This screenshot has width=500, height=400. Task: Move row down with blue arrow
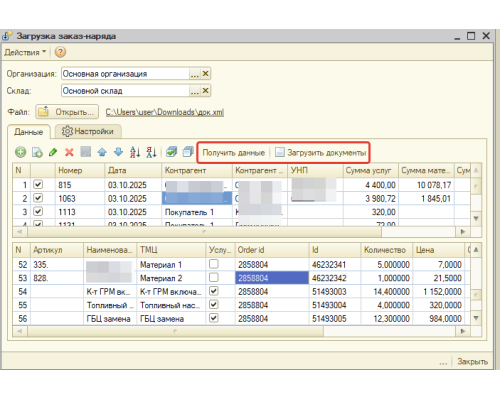pyautogui.click(x=118, y=152)
